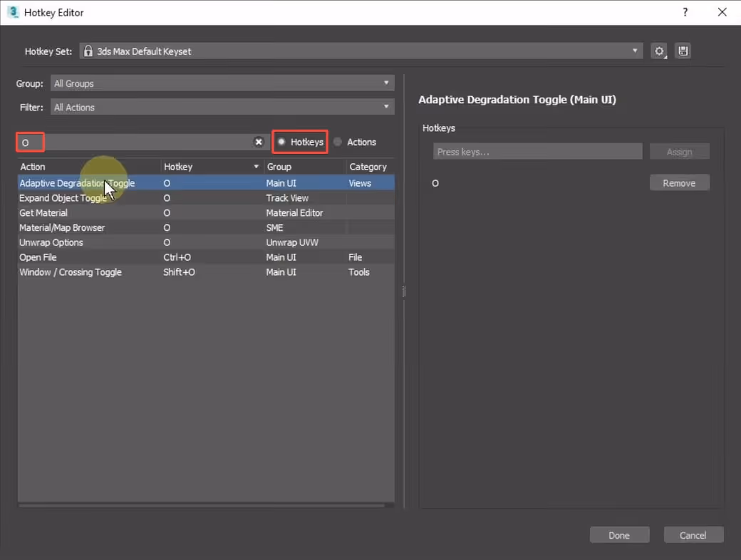This screenshot has width=741, height=560.
Task: Click inside the Press keys field
Action: point(537,151)
